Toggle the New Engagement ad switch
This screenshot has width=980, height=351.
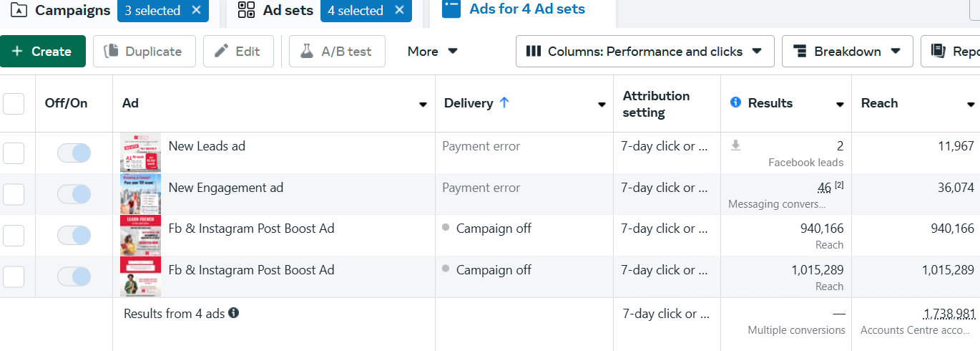(74, 194)
